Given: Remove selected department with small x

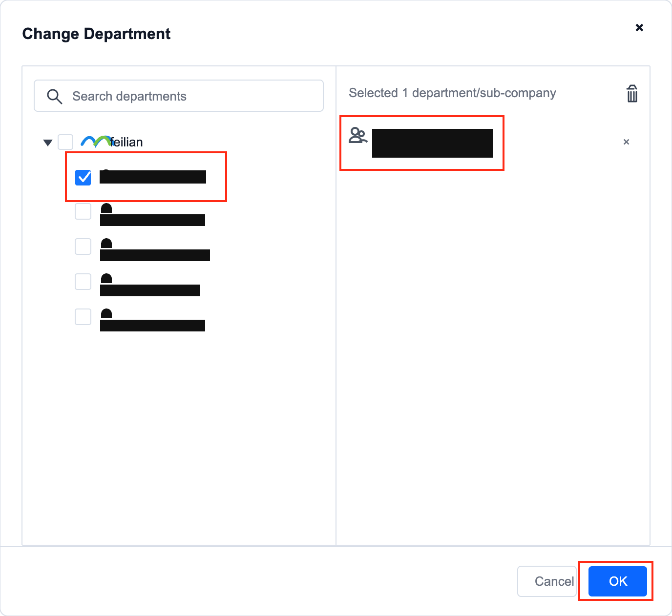Looking at the screenshot, I should (626, 142).
